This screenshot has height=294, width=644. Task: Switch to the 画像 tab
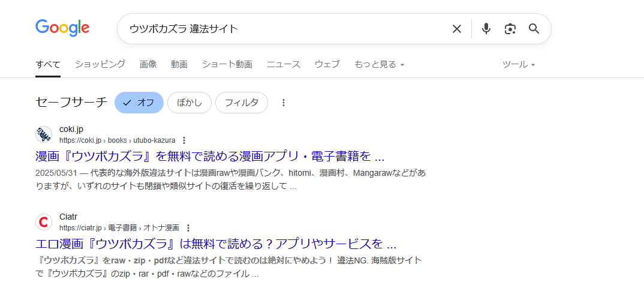[148, 65]
